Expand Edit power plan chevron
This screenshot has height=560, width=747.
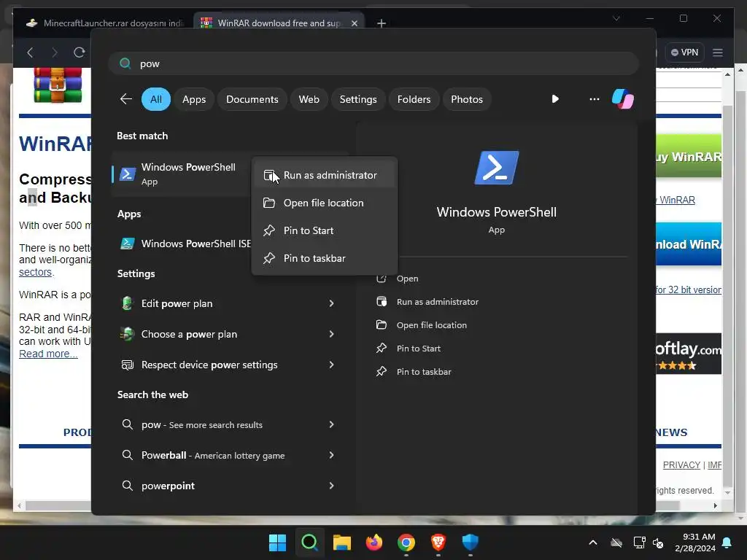[x=332, y=303]
